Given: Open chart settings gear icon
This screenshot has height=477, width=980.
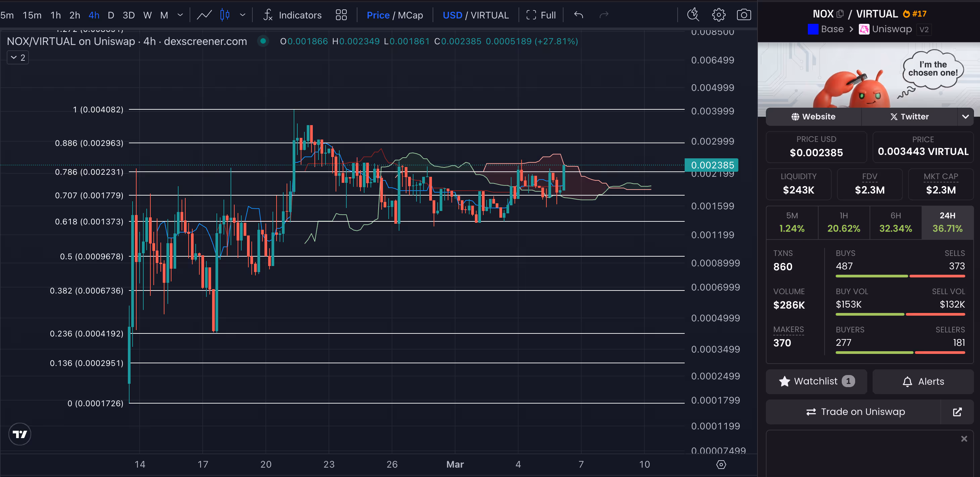Looking at the screenshot, I should click(718, 15).
